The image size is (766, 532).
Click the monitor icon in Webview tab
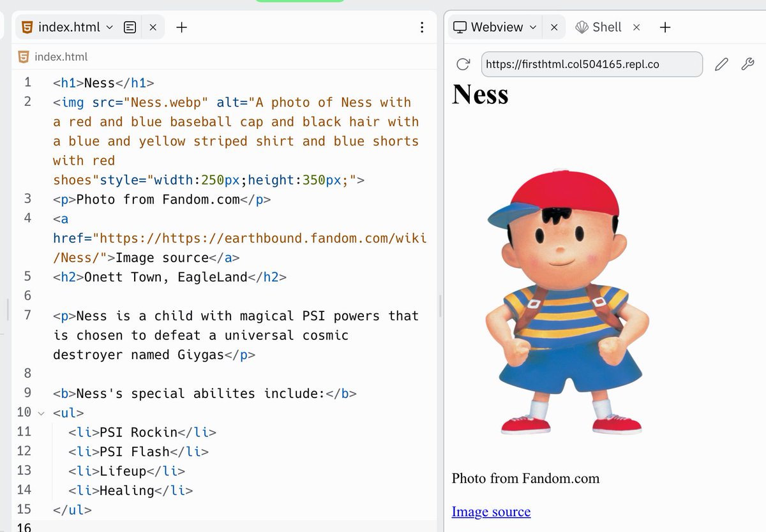point(460,27)
